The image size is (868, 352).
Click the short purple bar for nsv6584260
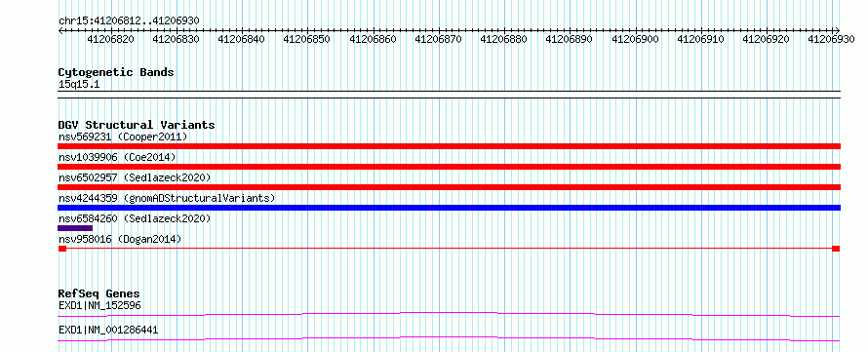(x=75, y=228)
